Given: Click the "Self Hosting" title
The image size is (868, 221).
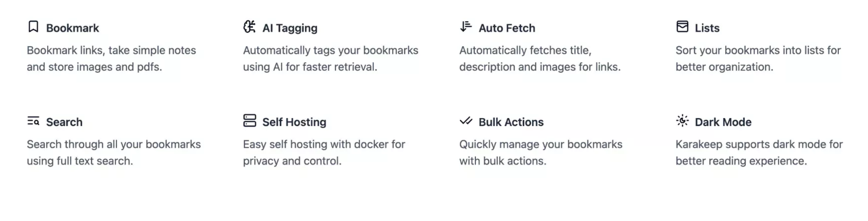Looking at the screenshot, I should click(x=294, y=122).
